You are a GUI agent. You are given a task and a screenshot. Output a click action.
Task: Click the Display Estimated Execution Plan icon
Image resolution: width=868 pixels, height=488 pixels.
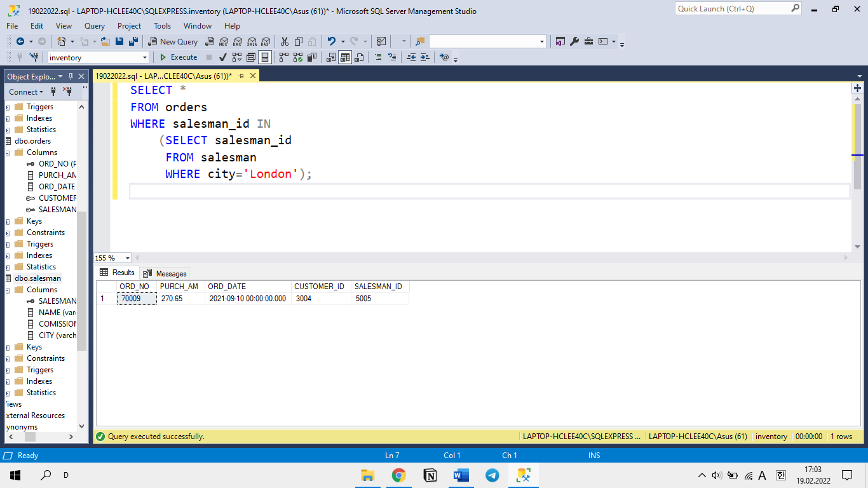pyautogui.click(x=237, y=57)
